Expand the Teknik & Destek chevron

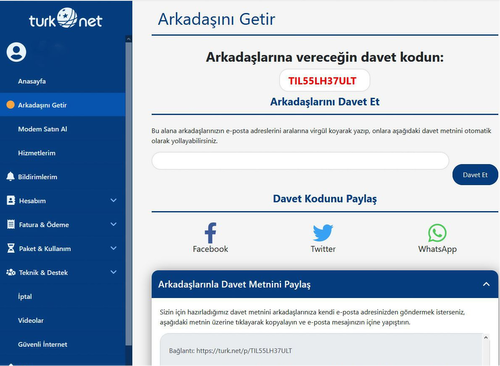coord(113,272)
